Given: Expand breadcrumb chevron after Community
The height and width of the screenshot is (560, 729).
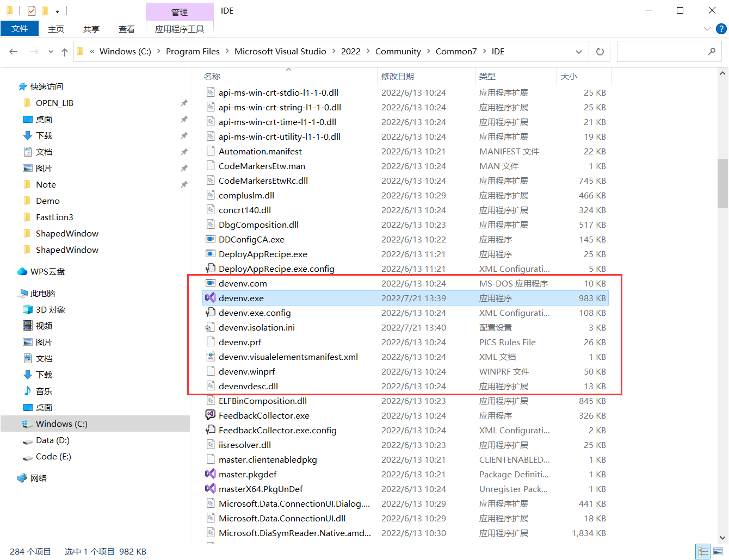Looking at the screenshot, I should click(x=428, y=51).
